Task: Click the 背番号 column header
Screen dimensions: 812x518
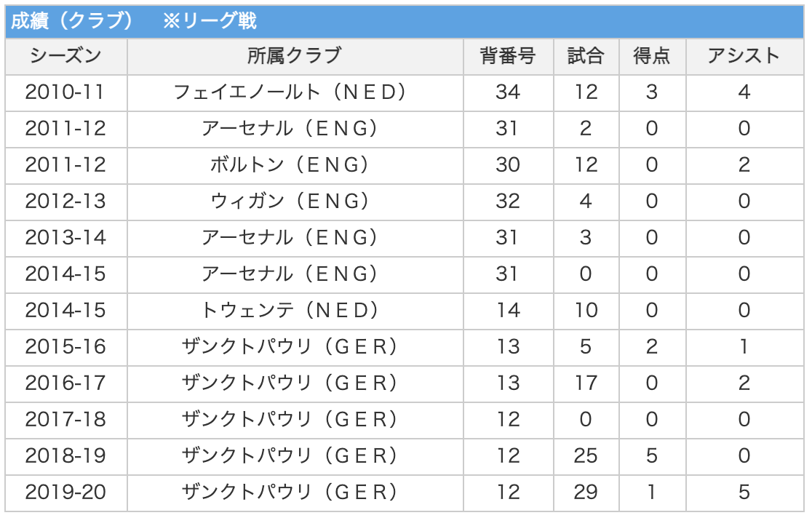Action: point(508,56)
